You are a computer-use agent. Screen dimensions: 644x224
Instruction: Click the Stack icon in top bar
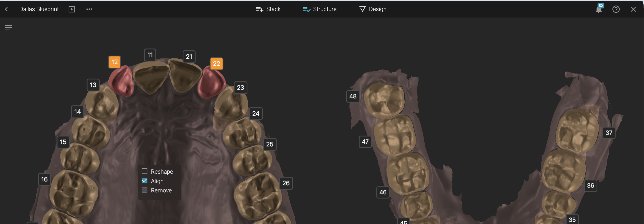click(x=259, y=9)
